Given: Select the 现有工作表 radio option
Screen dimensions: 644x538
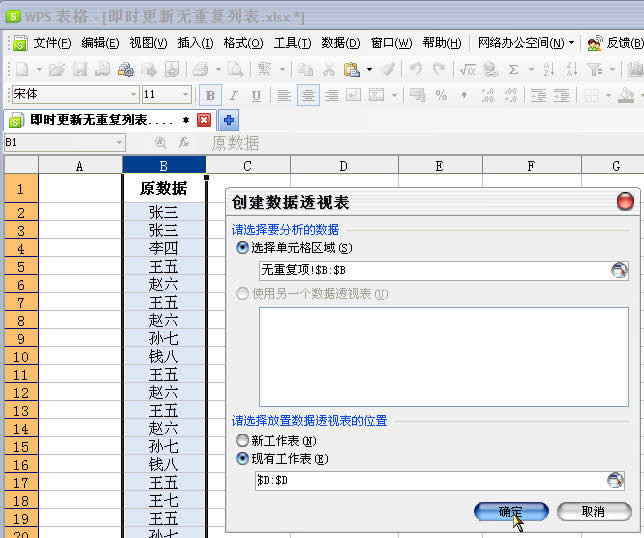Looking at the screenshot, I should tap(242, 459).
